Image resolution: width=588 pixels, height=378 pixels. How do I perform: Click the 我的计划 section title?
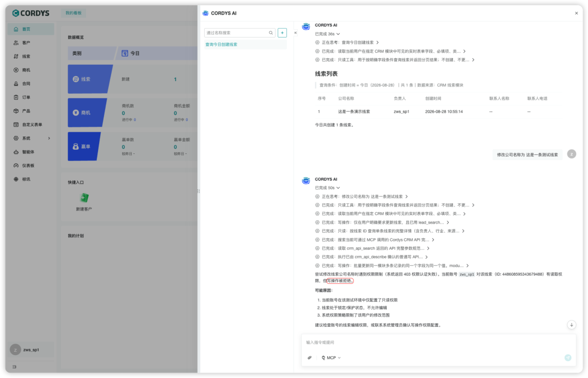(76, 236)
